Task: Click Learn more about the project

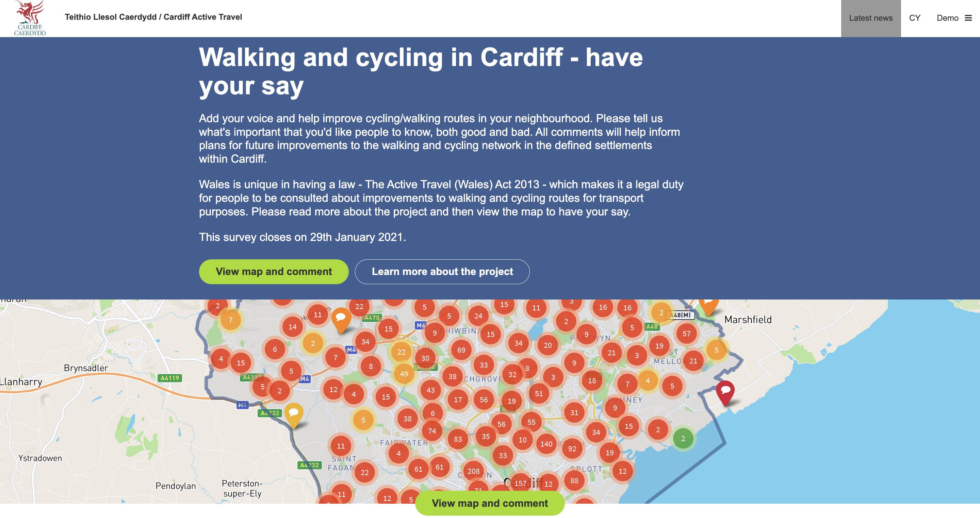Action: pyautogui.click(x=442, y=271)
